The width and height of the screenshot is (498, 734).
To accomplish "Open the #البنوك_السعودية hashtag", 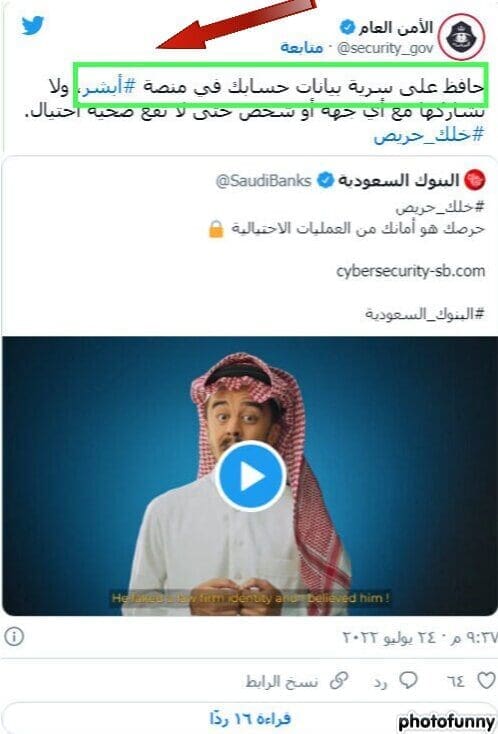I will [x=425, y=313].
